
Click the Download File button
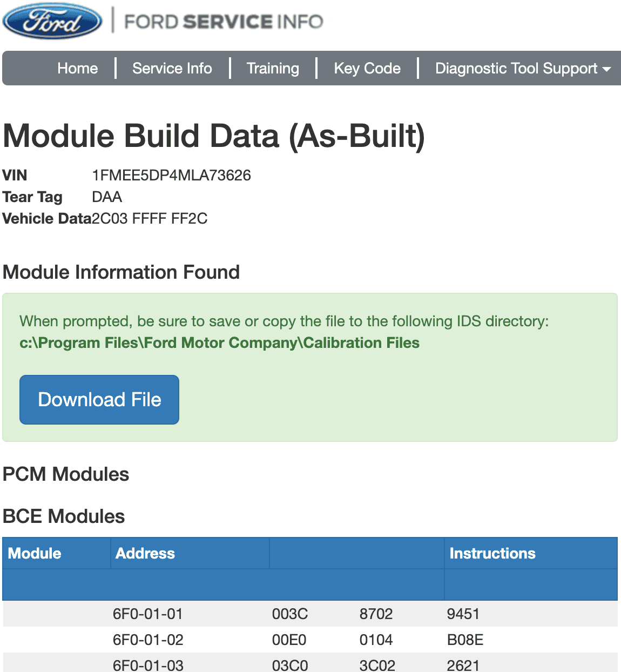(x=99, y=400)
